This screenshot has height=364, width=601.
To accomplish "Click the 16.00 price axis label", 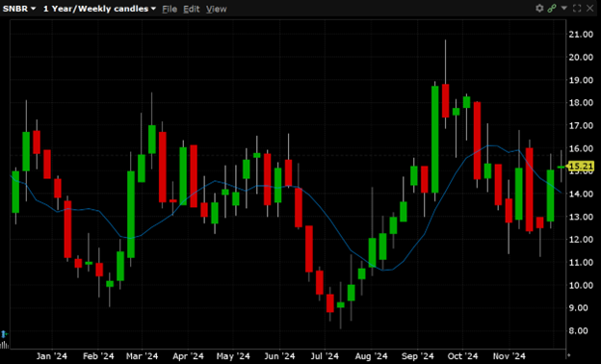I will point(581,148).
